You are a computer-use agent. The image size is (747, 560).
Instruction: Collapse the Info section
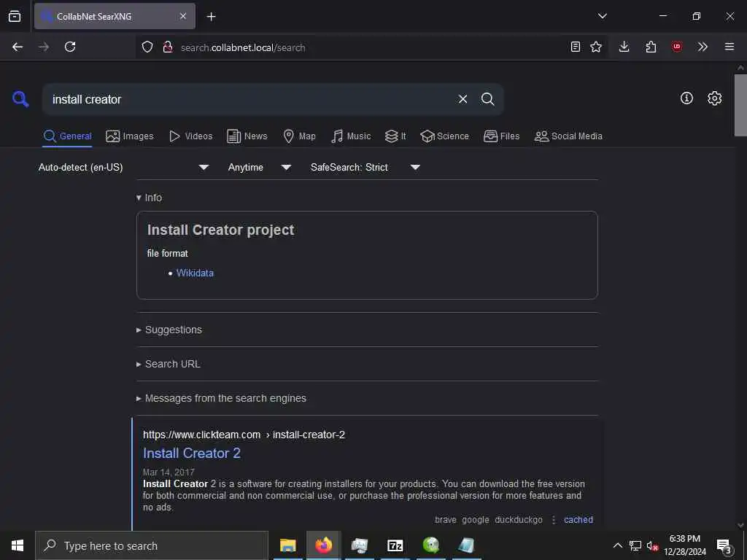[149, 198]
